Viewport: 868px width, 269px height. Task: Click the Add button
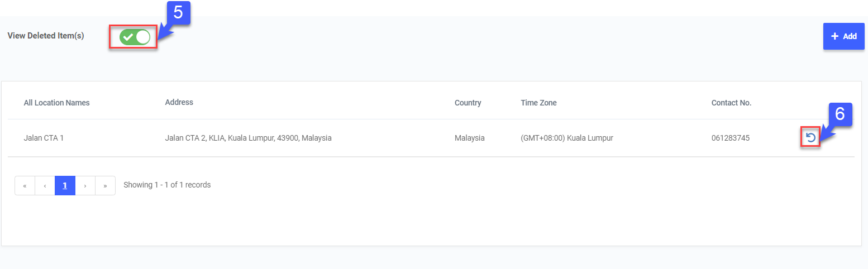click(843, 36)
